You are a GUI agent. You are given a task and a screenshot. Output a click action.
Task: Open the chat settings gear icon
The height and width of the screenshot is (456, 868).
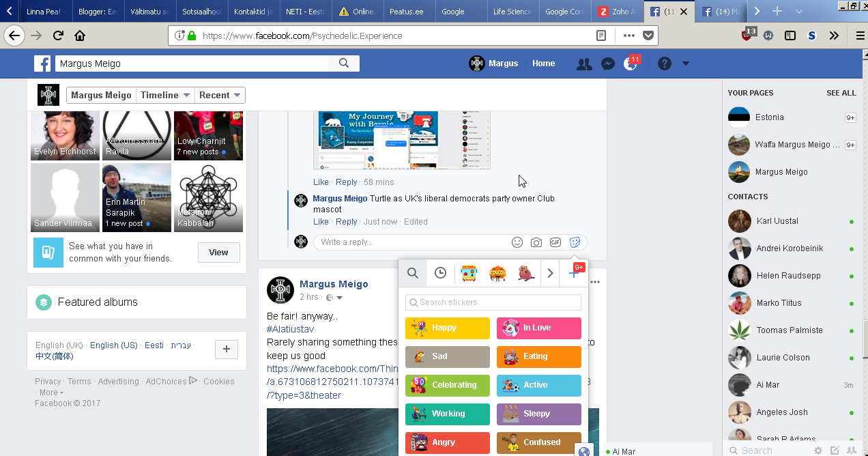[818, 451]
